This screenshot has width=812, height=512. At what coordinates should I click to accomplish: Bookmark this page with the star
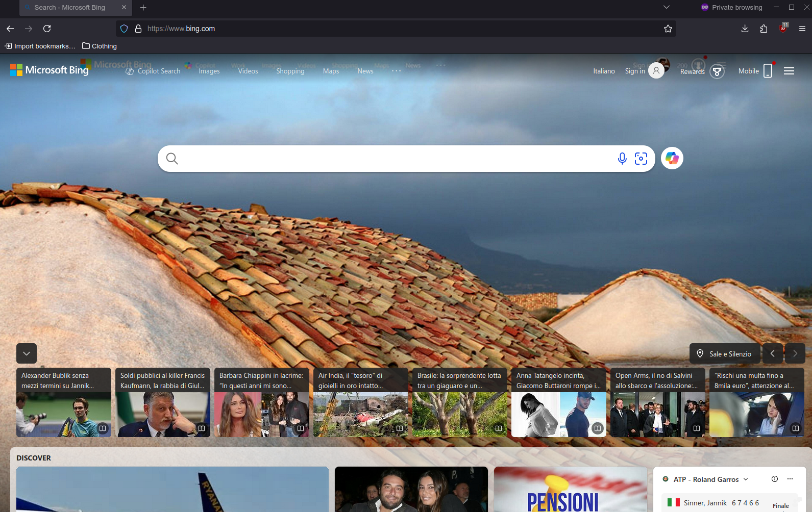click(x=668, y=29)
